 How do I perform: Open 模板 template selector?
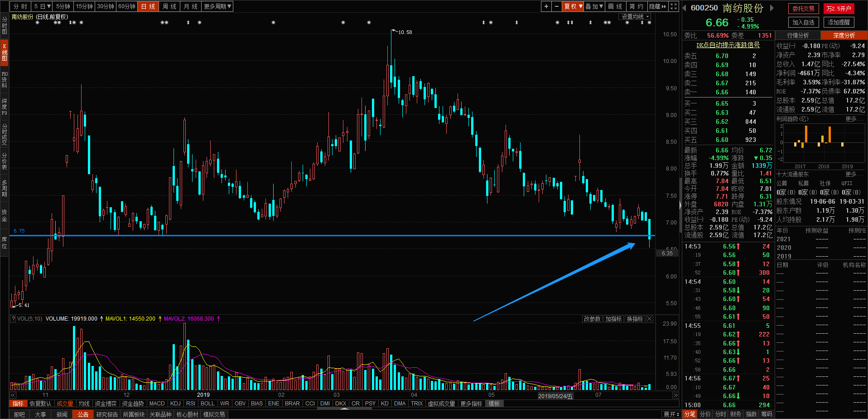coord(494,404)
